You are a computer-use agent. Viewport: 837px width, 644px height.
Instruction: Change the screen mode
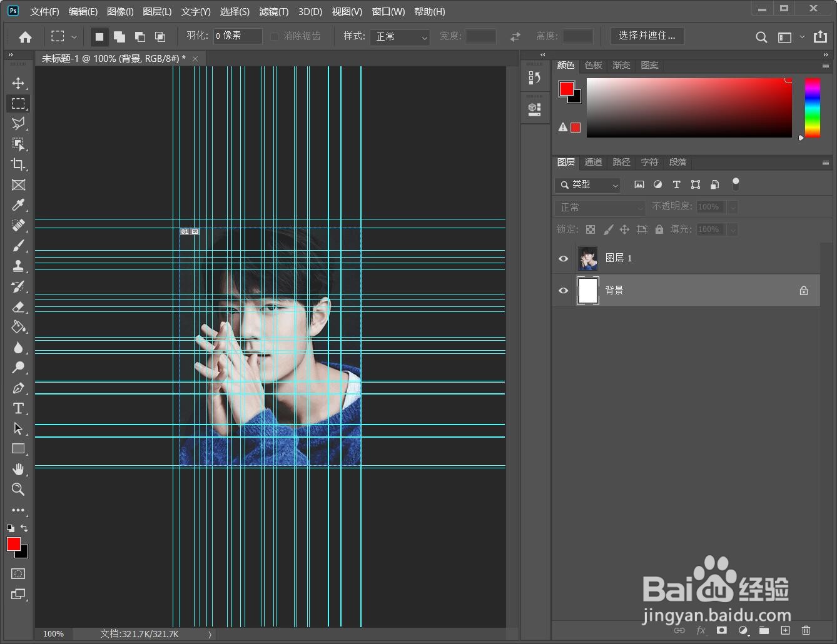18,594
